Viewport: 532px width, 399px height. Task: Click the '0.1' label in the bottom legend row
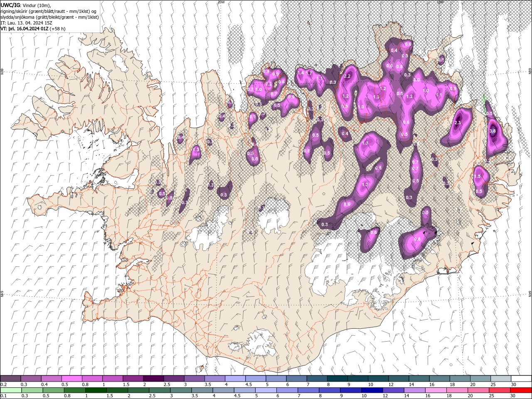(x=4, y=396)
